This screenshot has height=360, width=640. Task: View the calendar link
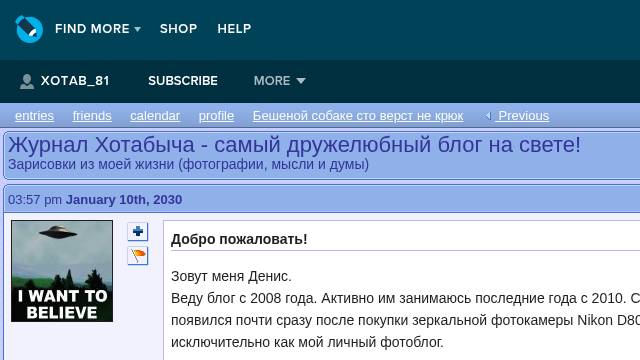155,116
